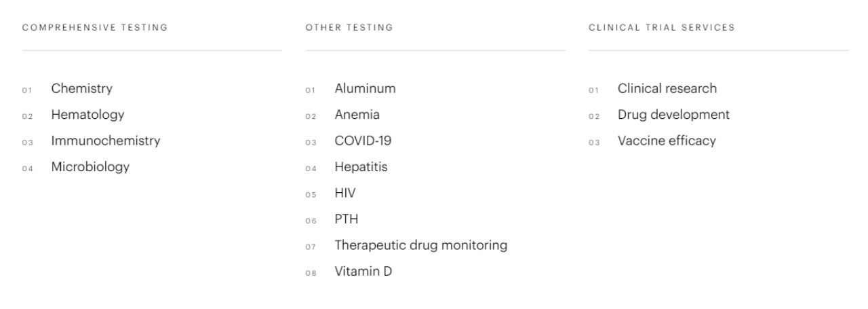The height and width of the screenshot is (309, 868).
Task: Go to the Drug development link
Action: tap(673, 115)
